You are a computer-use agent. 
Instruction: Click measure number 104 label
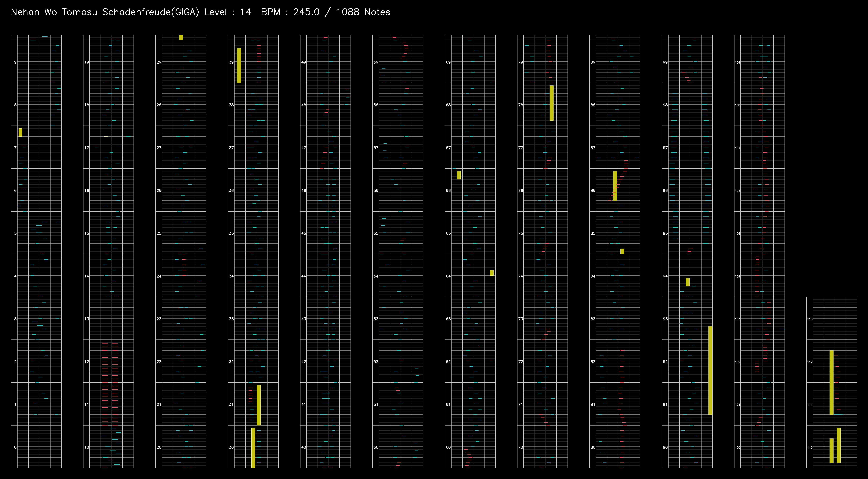[x=738, y=276]
